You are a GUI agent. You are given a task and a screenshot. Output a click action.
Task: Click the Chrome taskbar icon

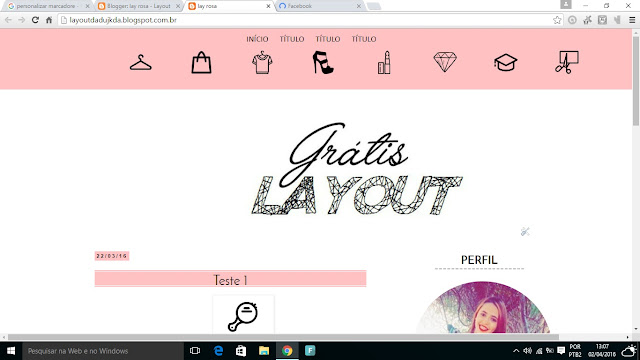click(x=287, y=351)
